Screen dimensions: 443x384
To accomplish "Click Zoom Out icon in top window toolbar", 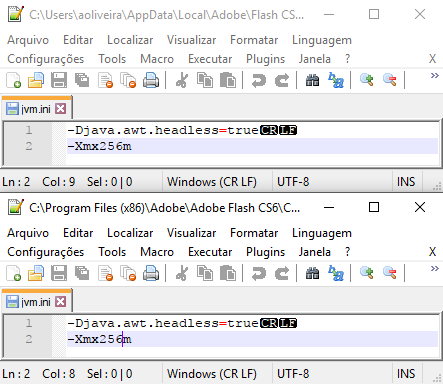I will pos(390,80).
